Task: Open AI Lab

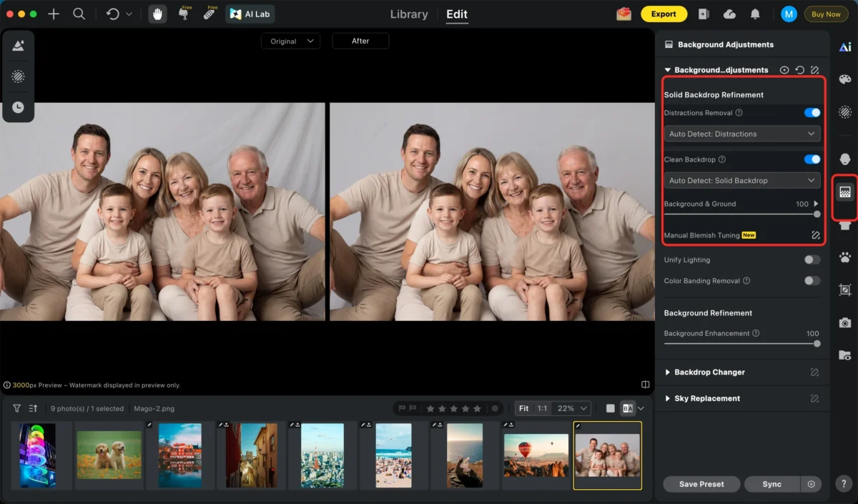Action: click(250, 14)
